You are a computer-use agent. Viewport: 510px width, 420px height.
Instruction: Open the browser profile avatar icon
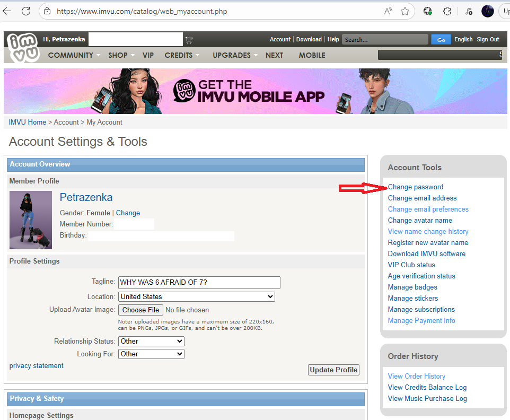pos(488,11)
